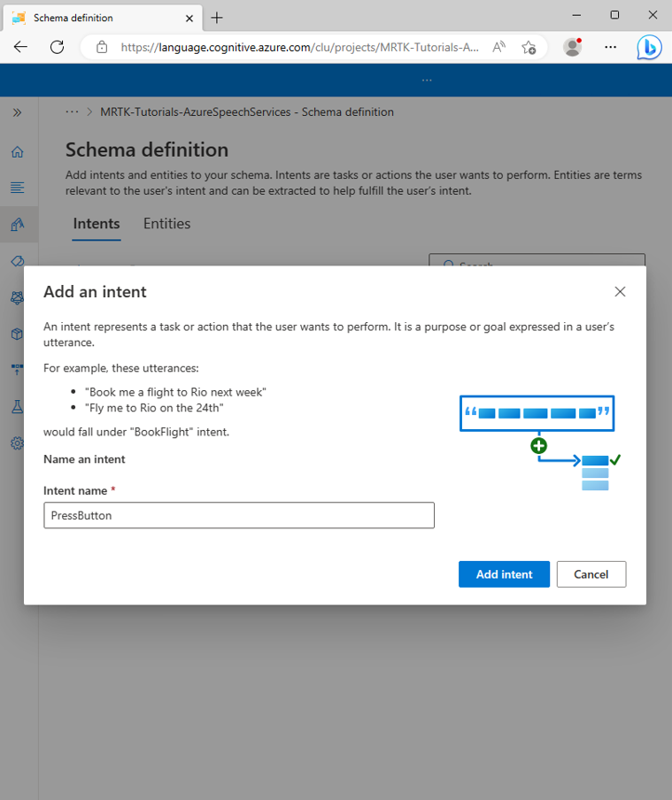The width and height of the screenshot is (672, 800).
Task: Open Data labeling tag icon in sidebar
Action: point(17,261)
